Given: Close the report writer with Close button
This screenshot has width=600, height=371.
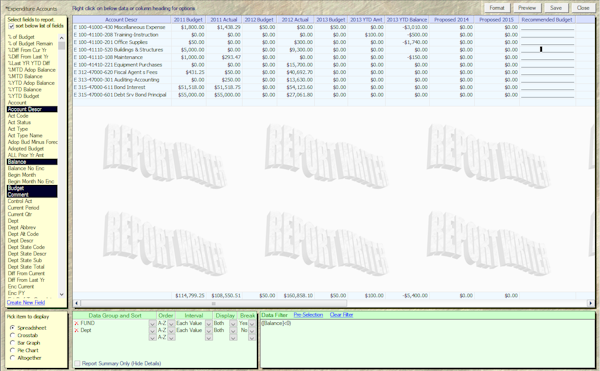Looking at the screenshot, I should point(583,8).
